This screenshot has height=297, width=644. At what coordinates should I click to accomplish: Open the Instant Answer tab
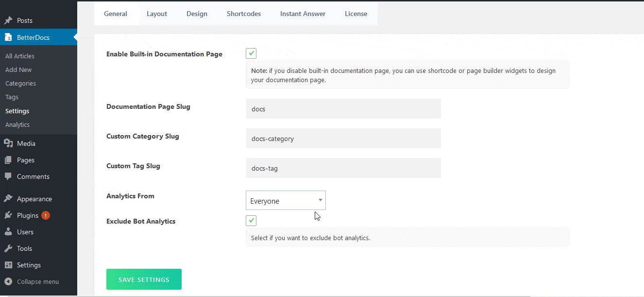303,14
